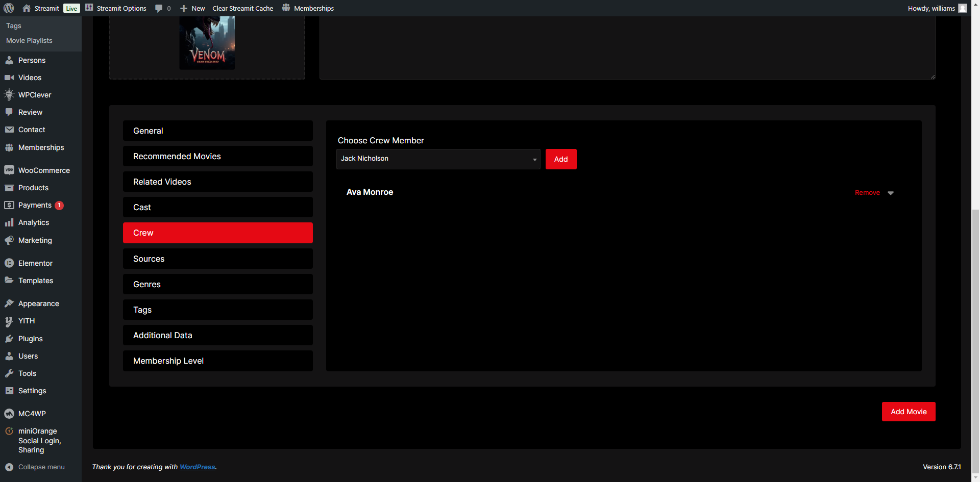Viewport: 980px width, 482px height.
Task: Click the Streamit Options icon
Action: pos(89,8)
